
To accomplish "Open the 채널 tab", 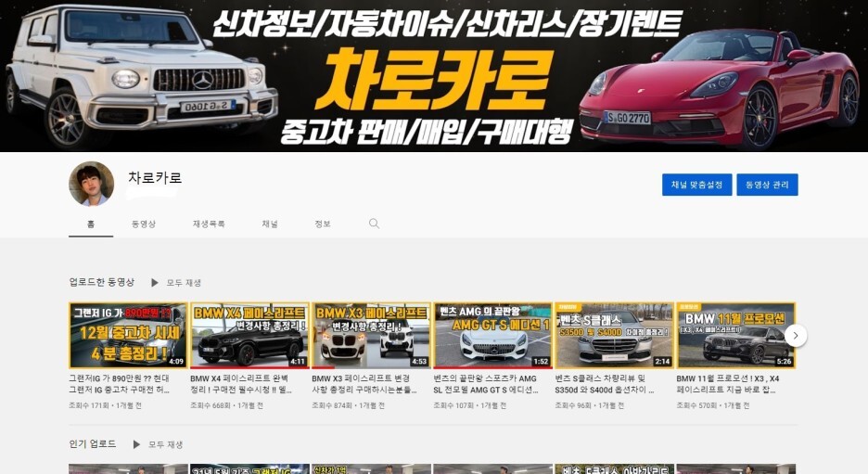I will (x=270, y=224).
